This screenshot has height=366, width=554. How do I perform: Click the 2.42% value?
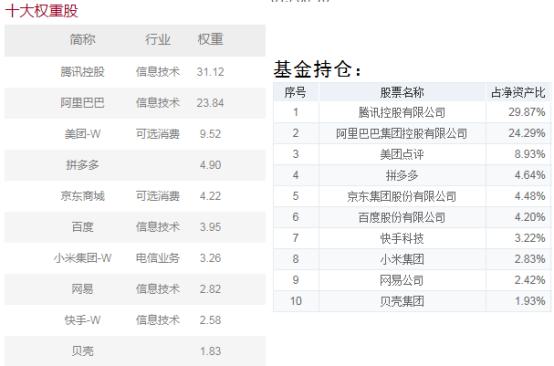coord(530,280)
